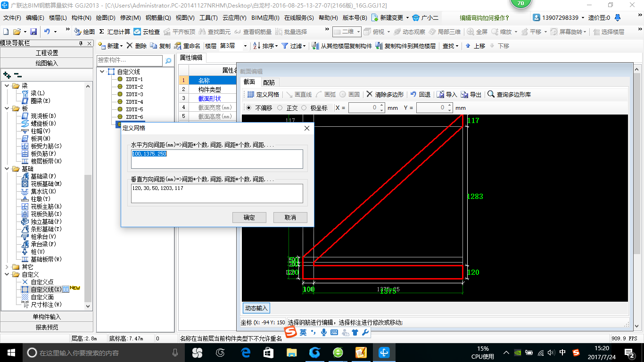Collapse the 板 tree folder
644x362 pixels.
pos(7,108)
